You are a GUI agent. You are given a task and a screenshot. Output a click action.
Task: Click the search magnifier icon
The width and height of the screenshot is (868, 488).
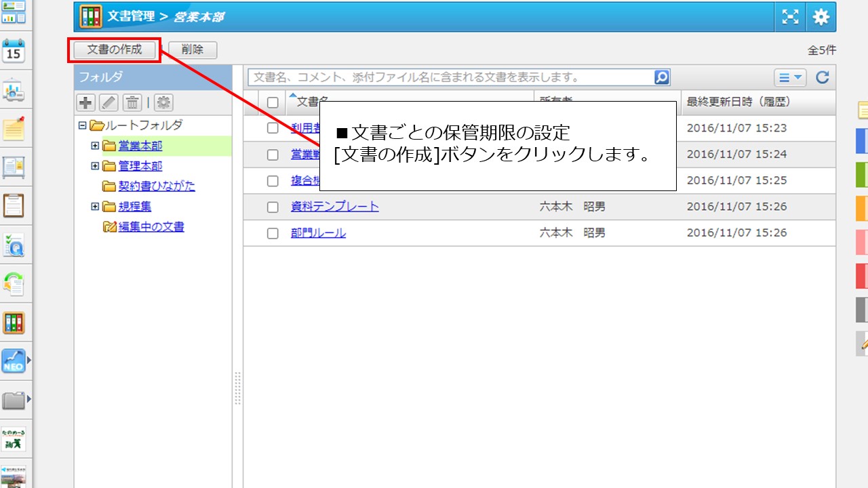point(661,77)
